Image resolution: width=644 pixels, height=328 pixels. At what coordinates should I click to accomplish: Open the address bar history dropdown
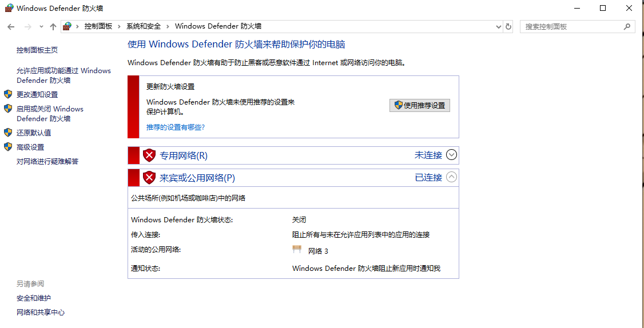click(498, 26)
